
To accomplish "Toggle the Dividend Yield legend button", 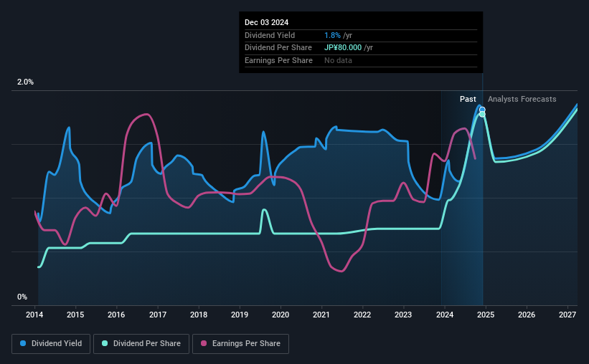I will [51, 344].
